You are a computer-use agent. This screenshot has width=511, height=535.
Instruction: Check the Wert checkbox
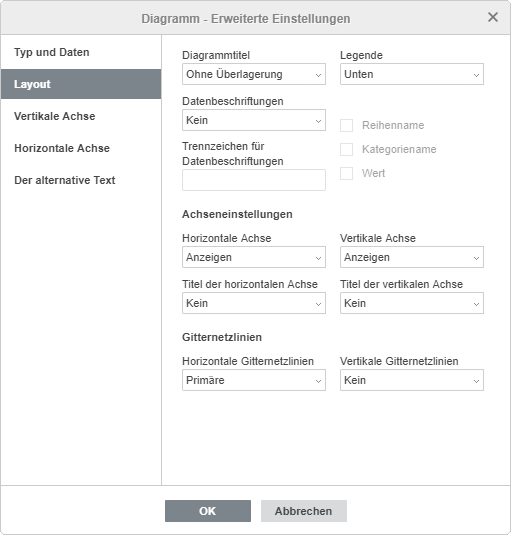point(346,173)
